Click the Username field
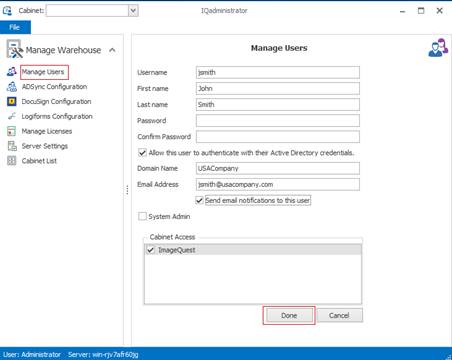The image size is (452, 360). pyautogui.click(x=278, y=72)
